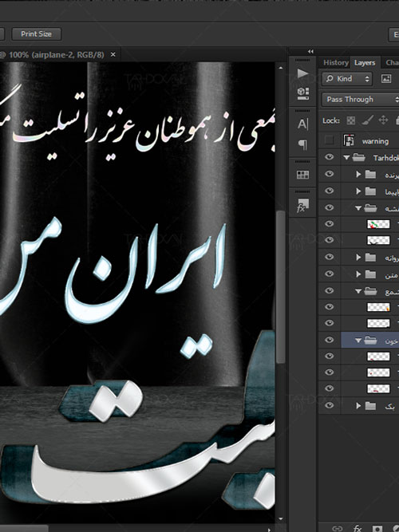The height and width of the screenshot is (532, 399).
Task: Click the canvas scroll down arrow
Action: point(280,518)
